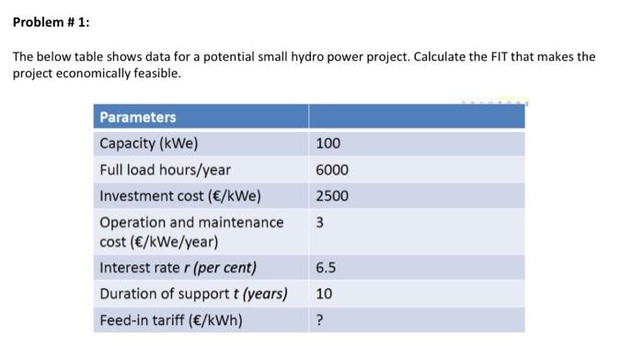Click the 'Feed-in tariff (€/kWh)' label

pos(171,320)
